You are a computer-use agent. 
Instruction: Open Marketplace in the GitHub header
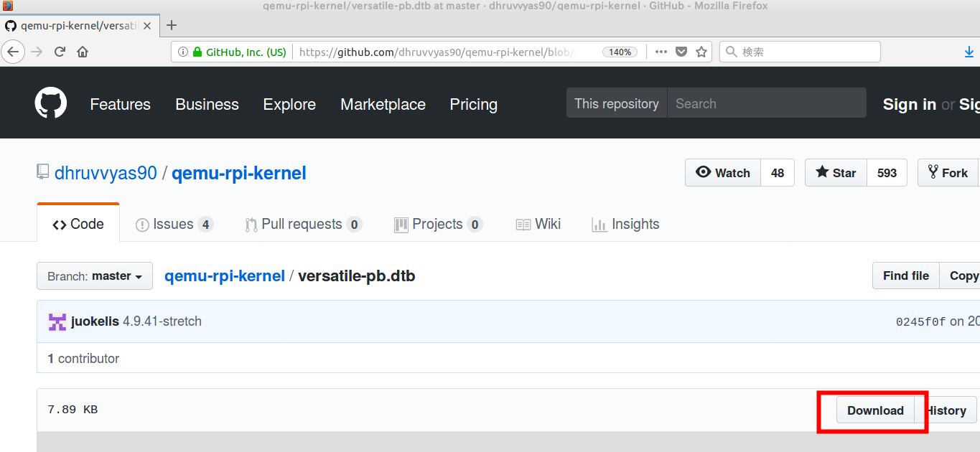tap(383, 104)
